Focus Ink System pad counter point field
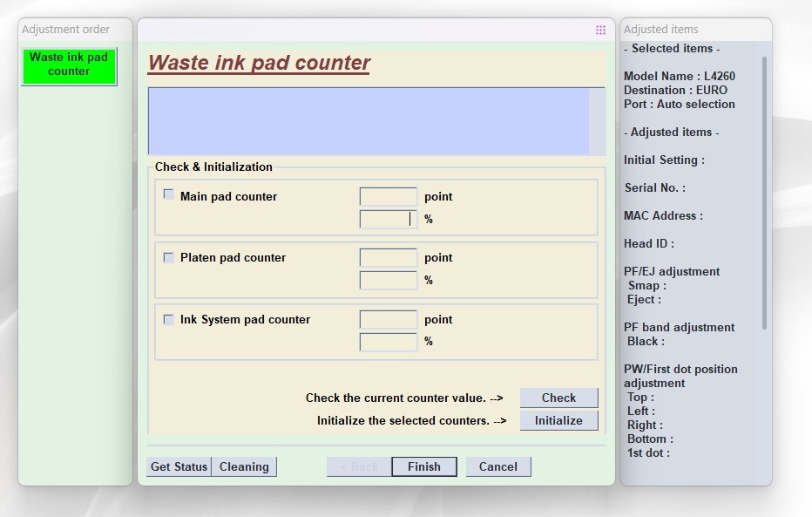The height and width of the screenshot is (517, 812). tap(388, 320)
